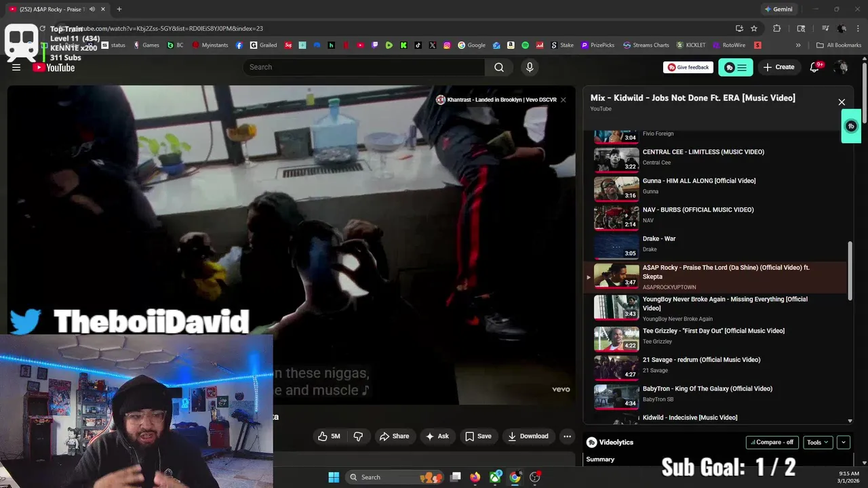
Task: Open the account avatar menu
Action: (841, 67)
